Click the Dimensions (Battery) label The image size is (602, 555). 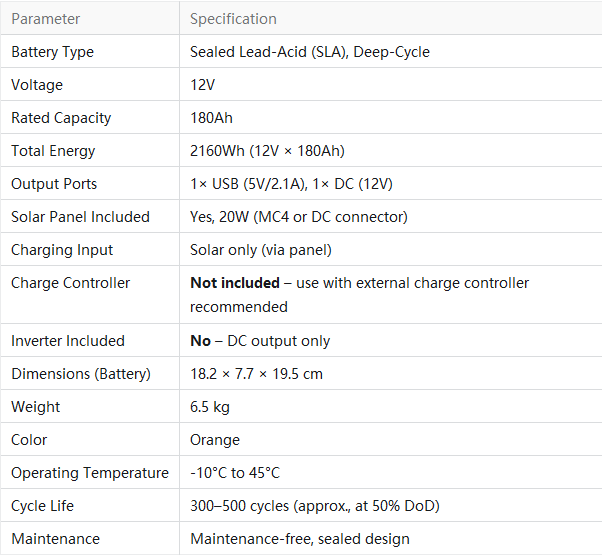(81, 374)
